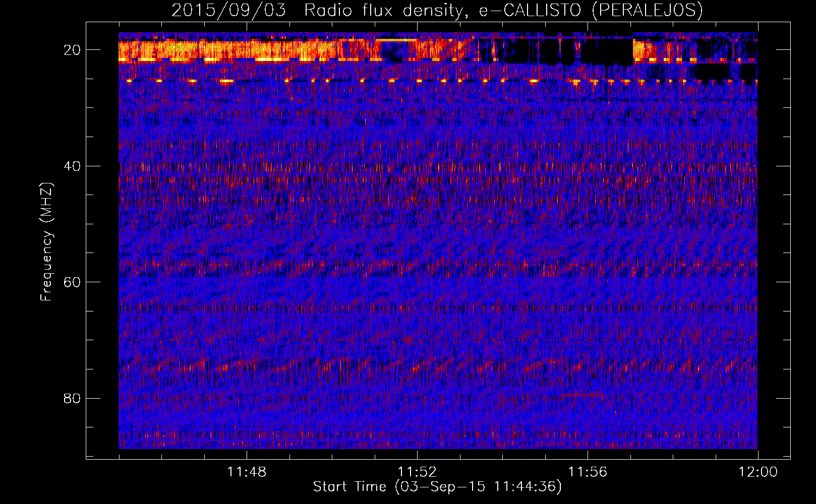This screenshot has height=504, width=816.
Task: Click the 20 frequency tick label
Action: click(x=73, y=50)
